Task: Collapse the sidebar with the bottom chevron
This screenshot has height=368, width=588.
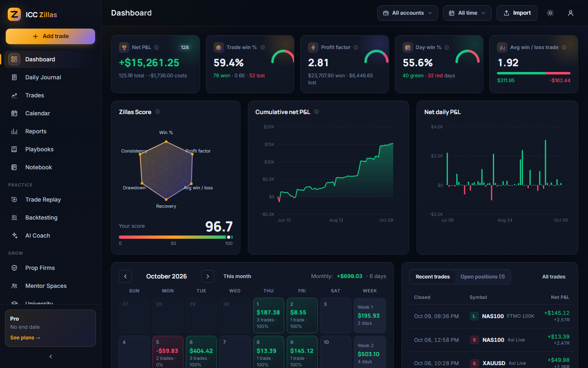Action: 51,357
